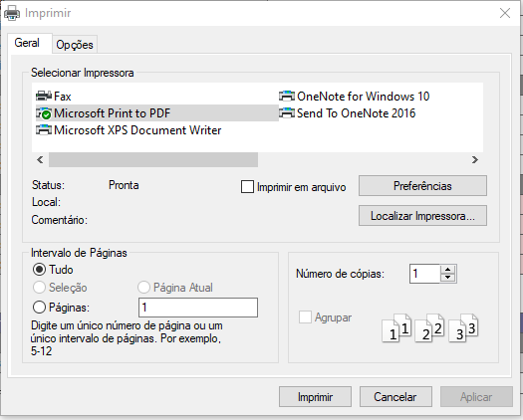Click the printer icon in the title bar
The image size is (523, 420).
pyautogui.click(x=12, y=13)
